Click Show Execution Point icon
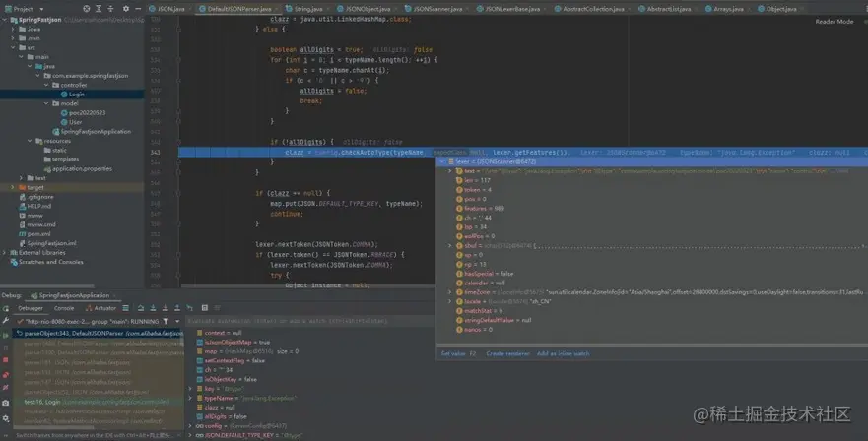Viewport: 868px width, 441px height. pos(126,308)
